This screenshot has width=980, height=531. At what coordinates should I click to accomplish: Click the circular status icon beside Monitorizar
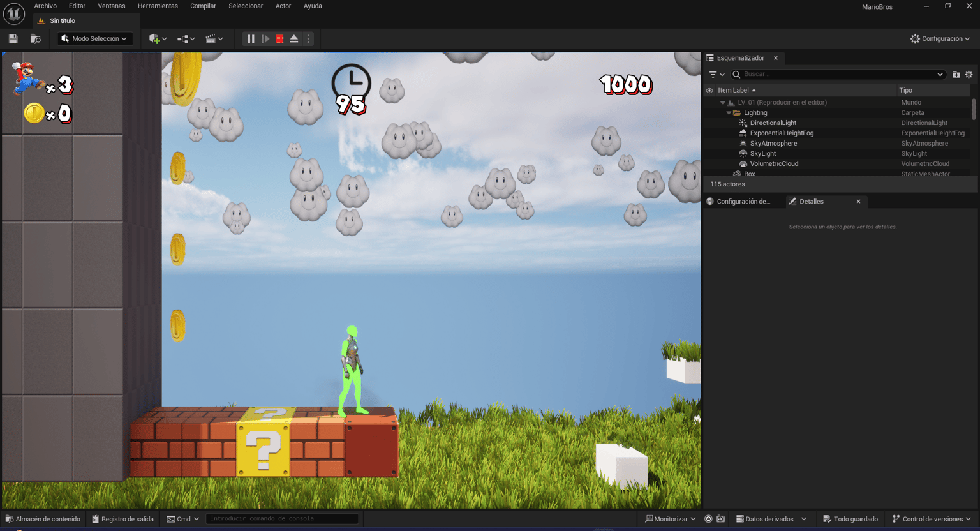pos(708,519)
